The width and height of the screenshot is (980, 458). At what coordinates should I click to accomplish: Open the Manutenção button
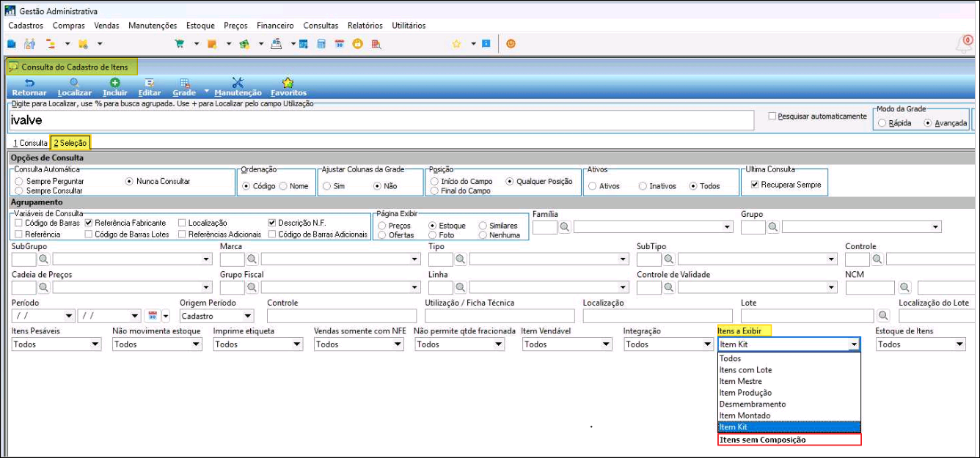[238, 87]
